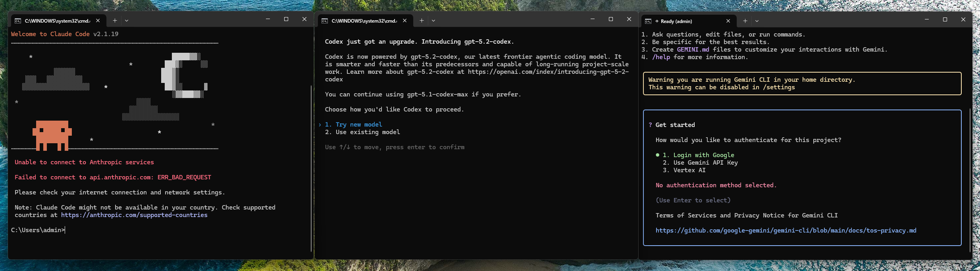Click the new tab plus in Gemini terminal

click(745, 21)
